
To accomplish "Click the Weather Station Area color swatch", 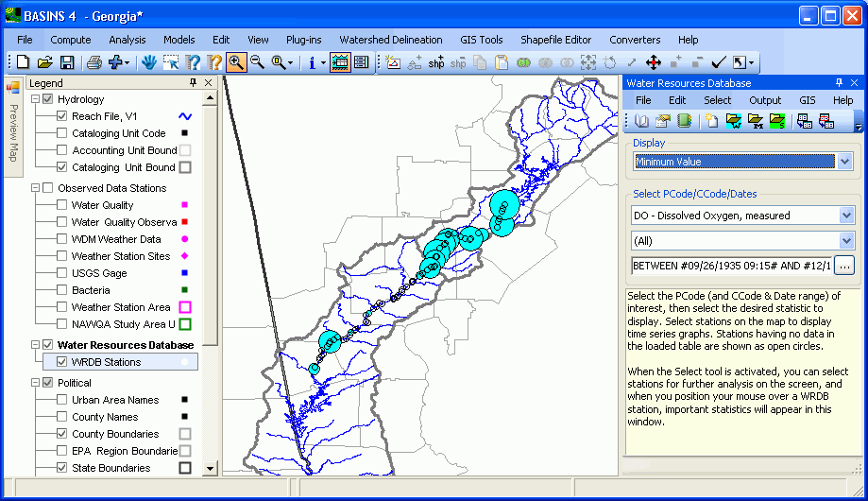I will point(185,307).
